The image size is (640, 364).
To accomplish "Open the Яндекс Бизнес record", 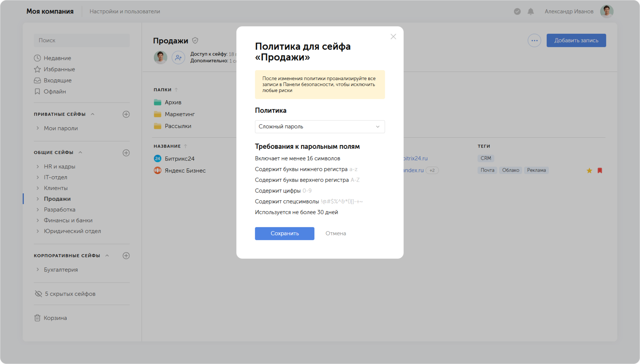I will pos(185,171).
